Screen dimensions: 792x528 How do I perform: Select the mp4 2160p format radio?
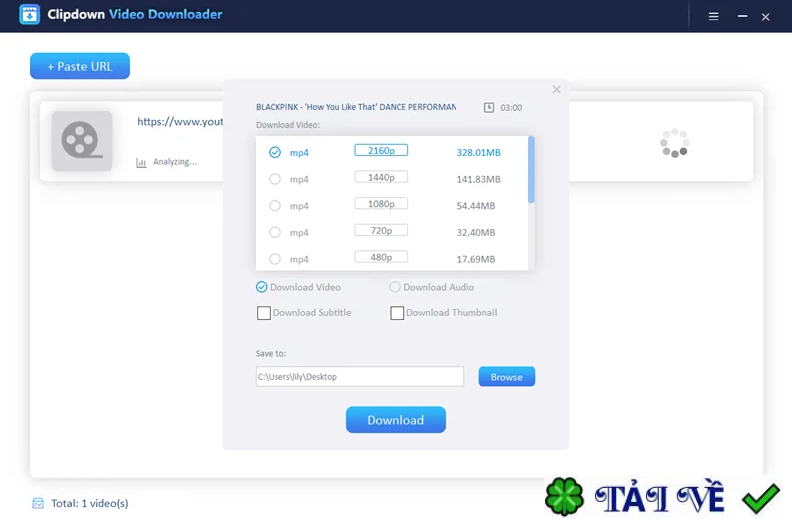pyautogui.click(x=275, y=152)
